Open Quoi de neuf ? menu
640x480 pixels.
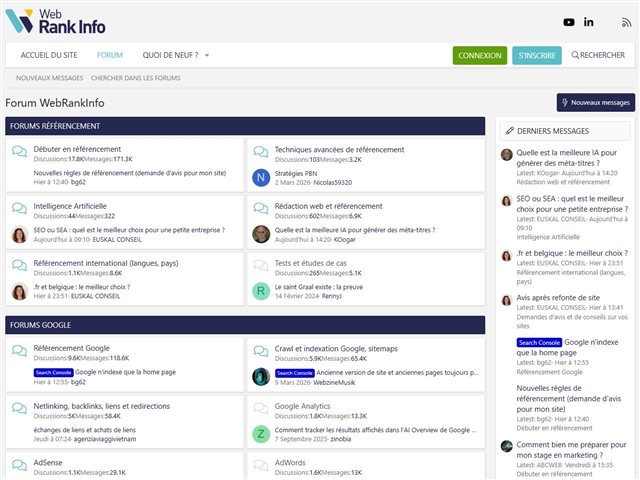point(170,55)
